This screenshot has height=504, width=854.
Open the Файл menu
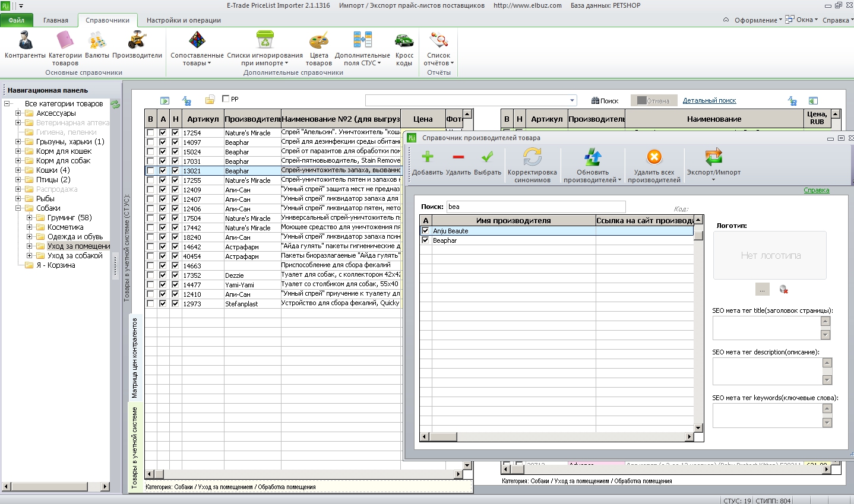17,20
